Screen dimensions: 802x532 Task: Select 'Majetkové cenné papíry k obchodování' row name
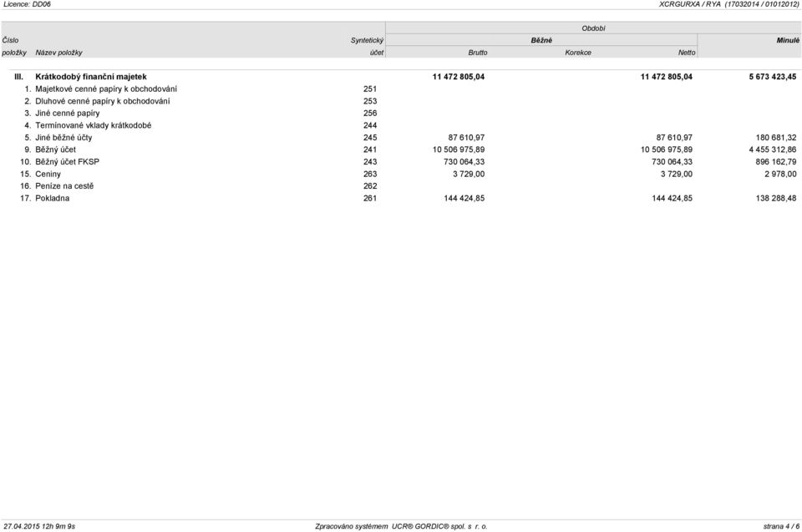point(106,89)
